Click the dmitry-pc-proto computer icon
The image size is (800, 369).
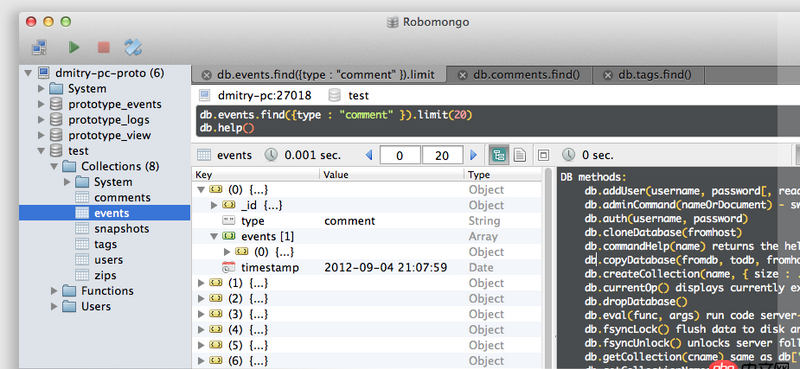click(x=44, y=73)
